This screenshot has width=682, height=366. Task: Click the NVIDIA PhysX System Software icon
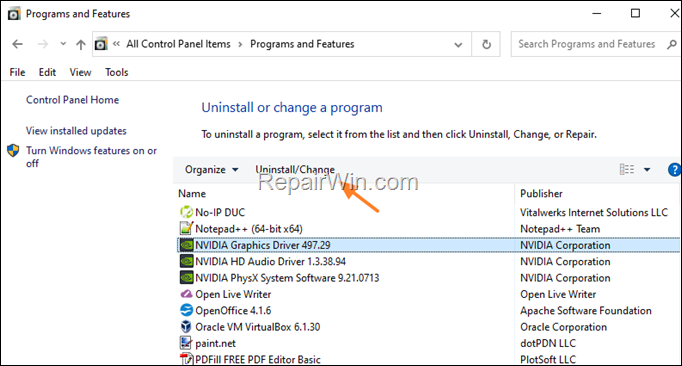(x=186, y=278)
